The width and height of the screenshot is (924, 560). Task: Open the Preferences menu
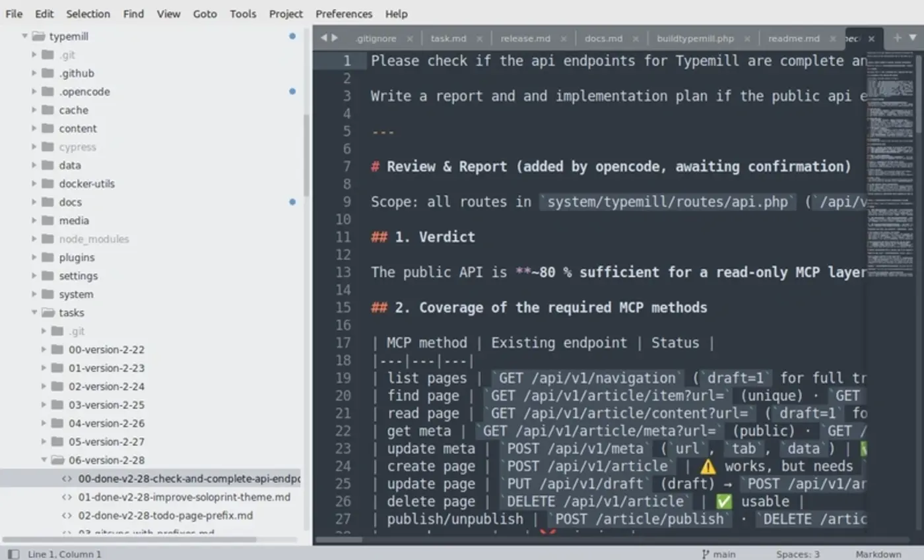coord(344,14)
